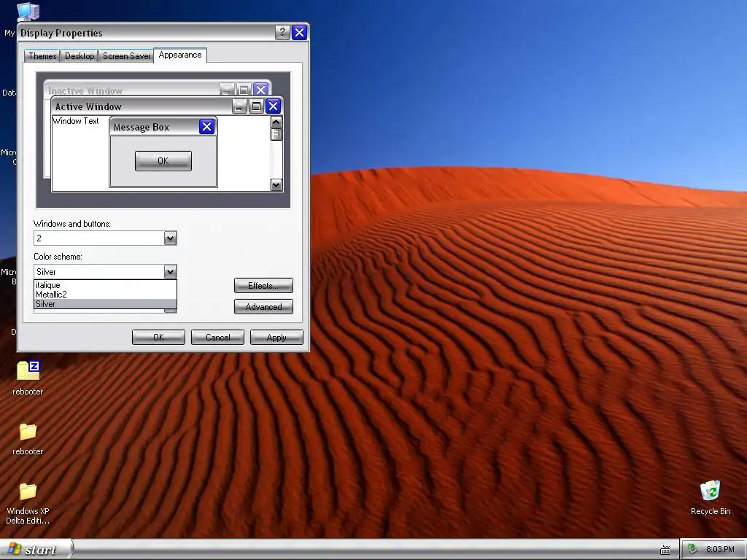Click the Active Window preview minimize icon

[x=239, y=106]
